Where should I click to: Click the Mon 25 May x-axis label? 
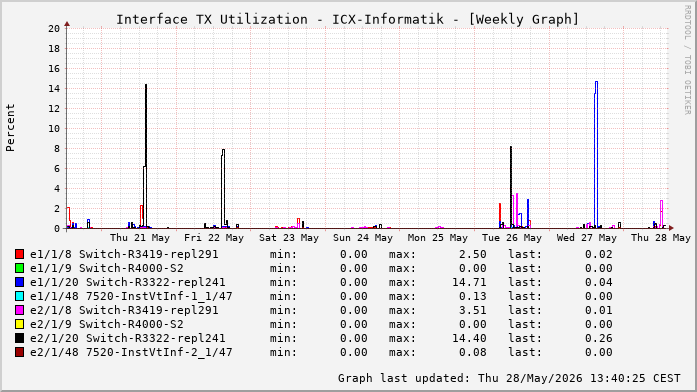438,238
